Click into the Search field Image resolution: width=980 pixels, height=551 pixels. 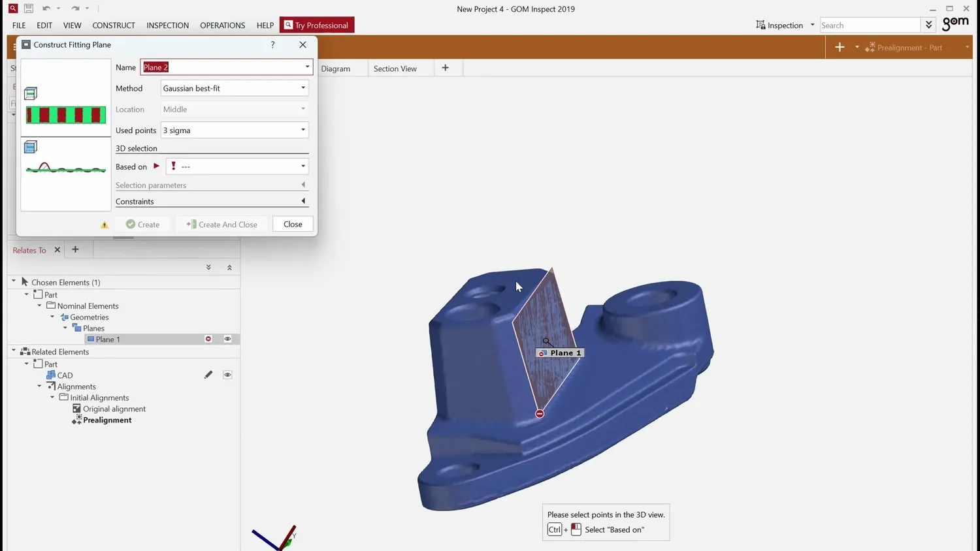coord(870,25)
